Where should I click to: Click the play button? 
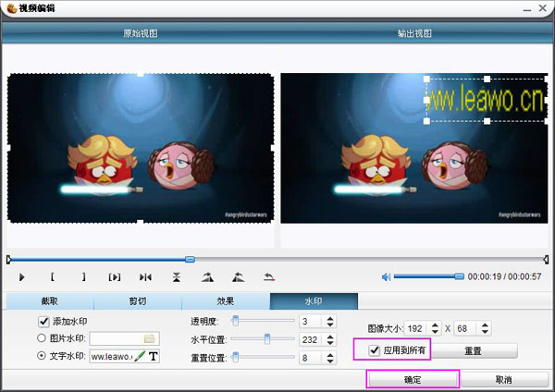pyautogui.click(x=21, y=277)
